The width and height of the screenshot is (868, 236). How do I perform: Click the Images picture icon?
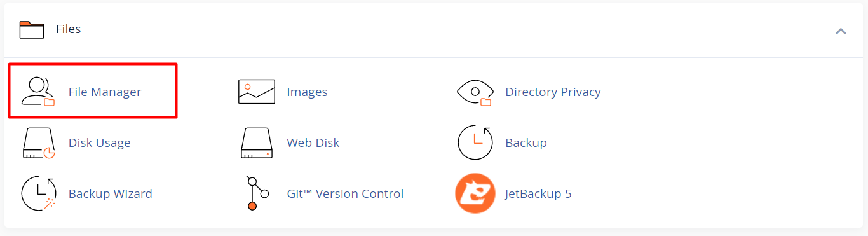point(257,92)
